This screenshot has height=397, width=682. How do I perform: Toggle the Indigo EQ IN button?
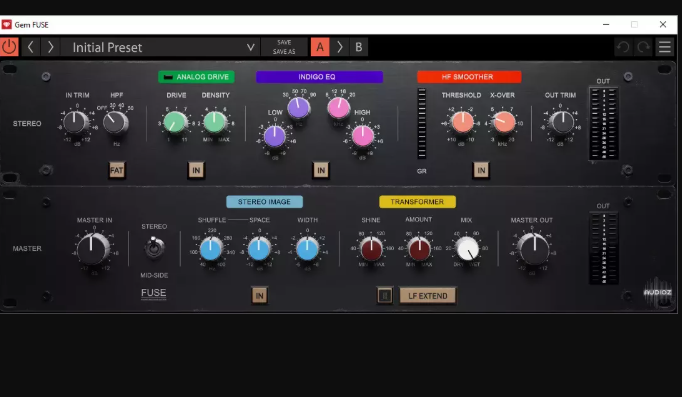[x=321, y=170]
